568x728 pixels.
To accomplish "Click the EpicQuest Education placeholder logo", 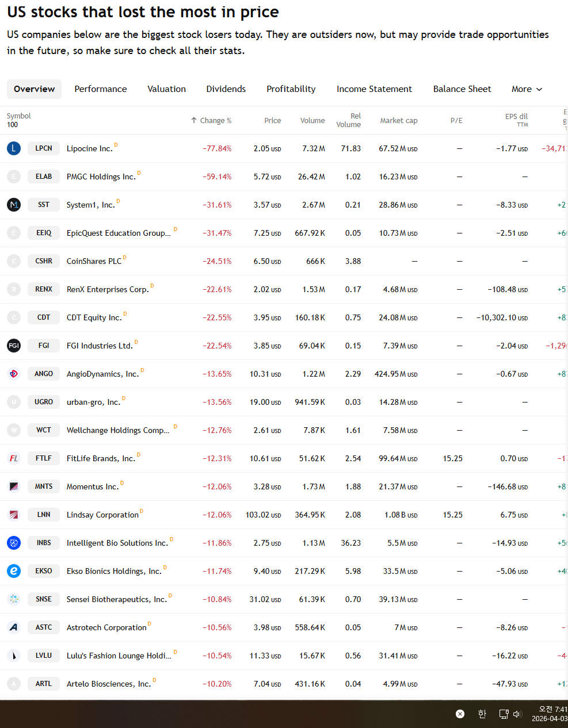I will point(14,233).
